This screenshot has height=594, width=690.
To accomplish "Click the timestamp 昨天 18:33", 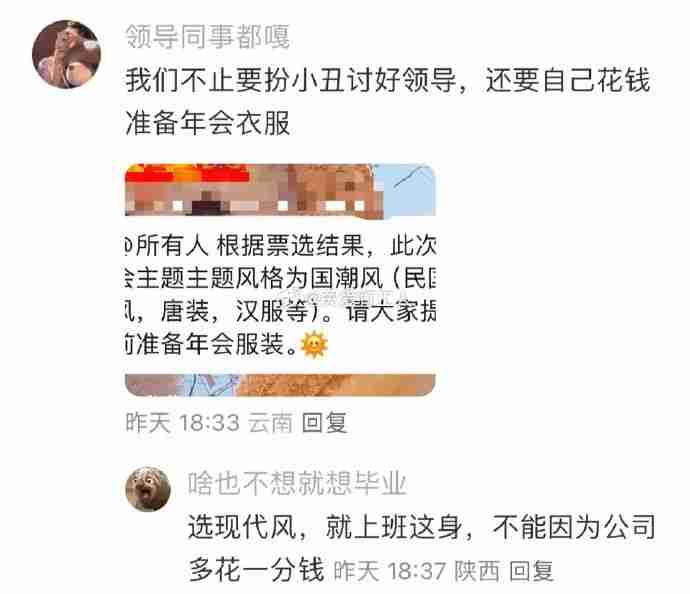I will (183, 423).
